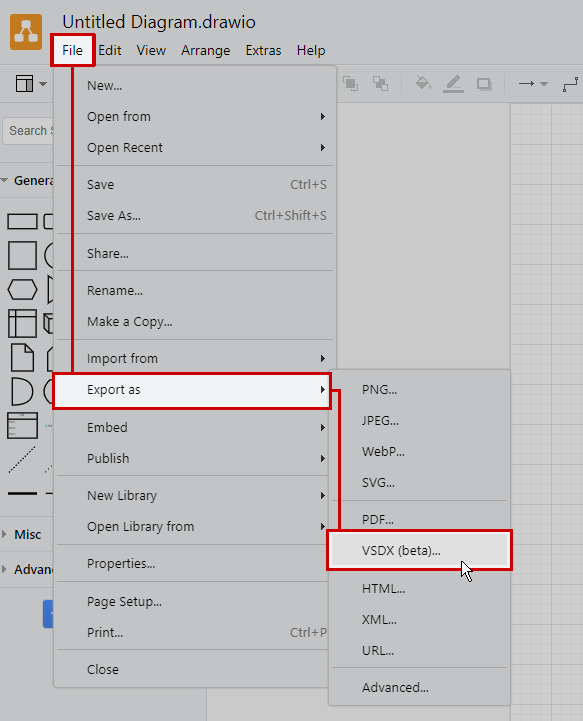Choose Rename... menu entry

coord(195,291)
